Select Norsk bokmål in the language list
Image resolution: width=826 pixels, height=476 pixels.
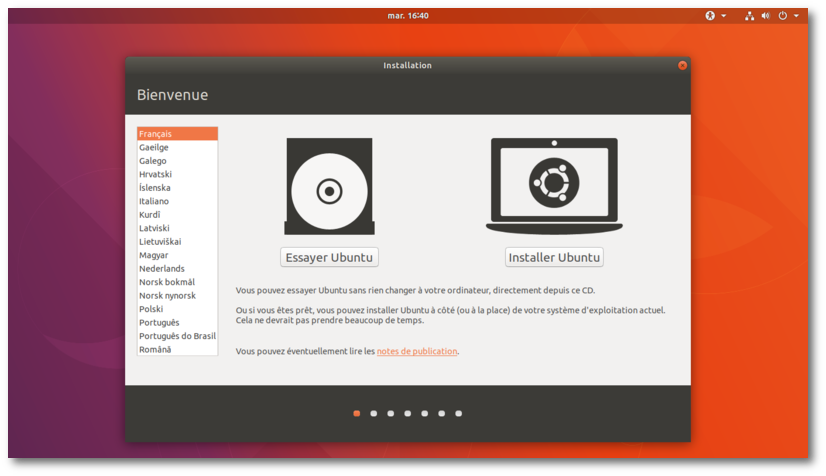click(x=178, y=282)
